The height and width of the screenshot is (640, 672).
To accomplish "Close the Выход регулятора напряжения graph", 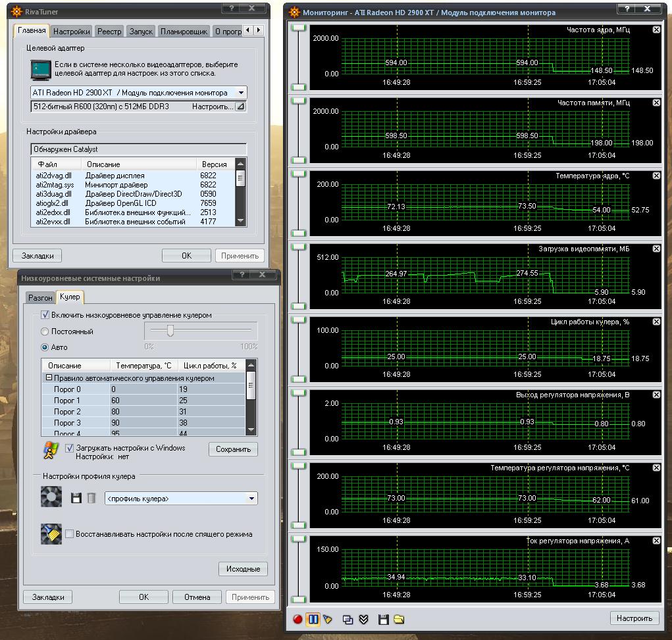I will pos(656,395).
